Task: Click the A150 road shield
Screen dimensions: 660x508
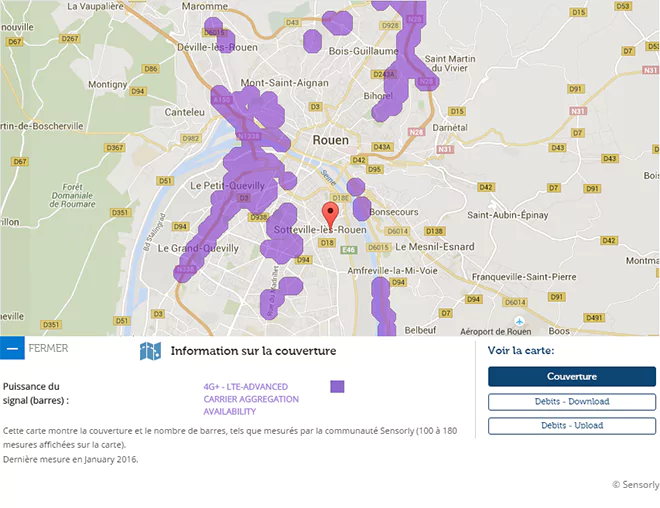Action: pos(222,100)
